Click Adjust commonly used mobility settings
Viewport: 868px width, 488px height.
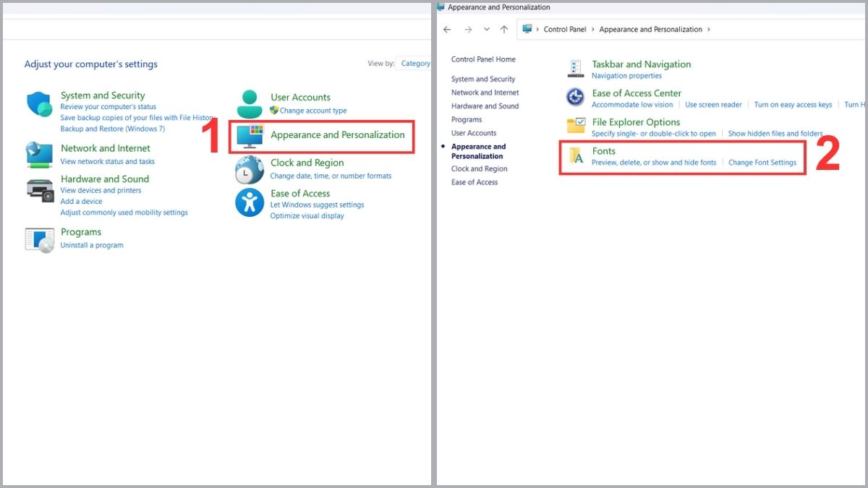pos(124,213)
